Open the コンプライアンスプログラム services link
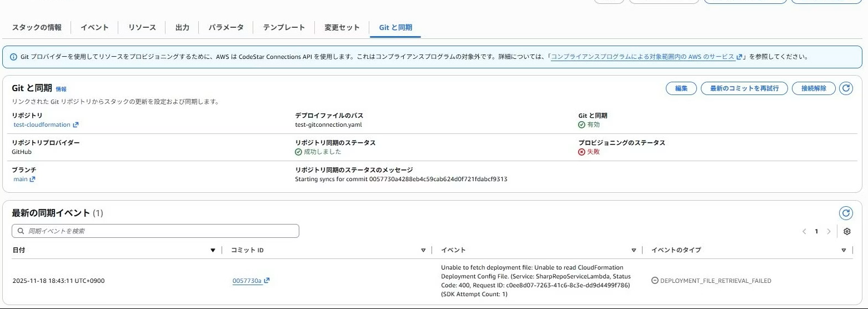The width and height of the screenshot is (868, 309). click(x=647, y=57)
